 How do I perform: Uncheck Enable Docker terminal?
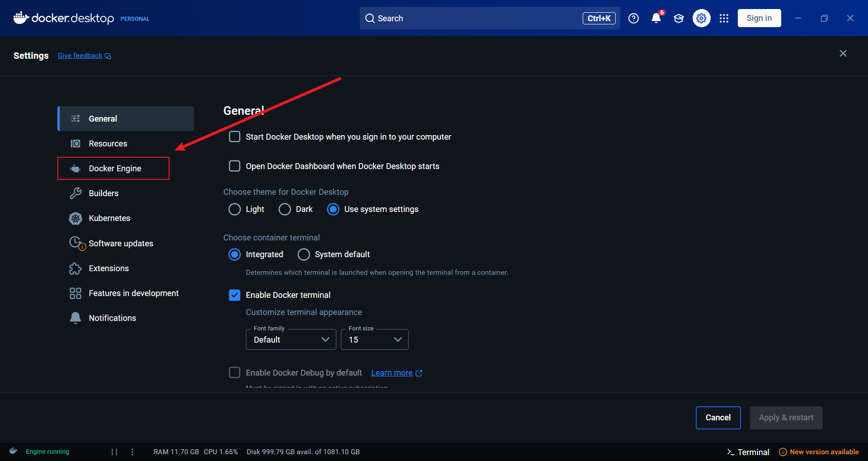[x=235, y=295]
